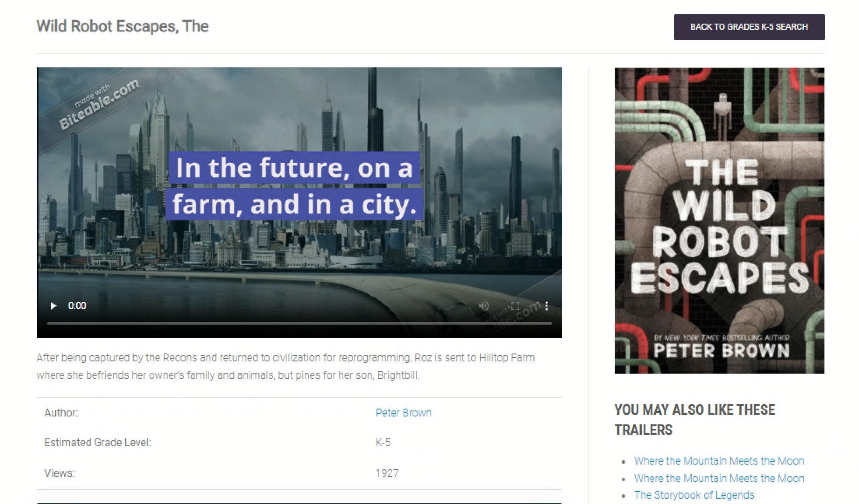Select the page title Wild Robot Escapes, The
859x504 pixels.
(x=123, y=26)
